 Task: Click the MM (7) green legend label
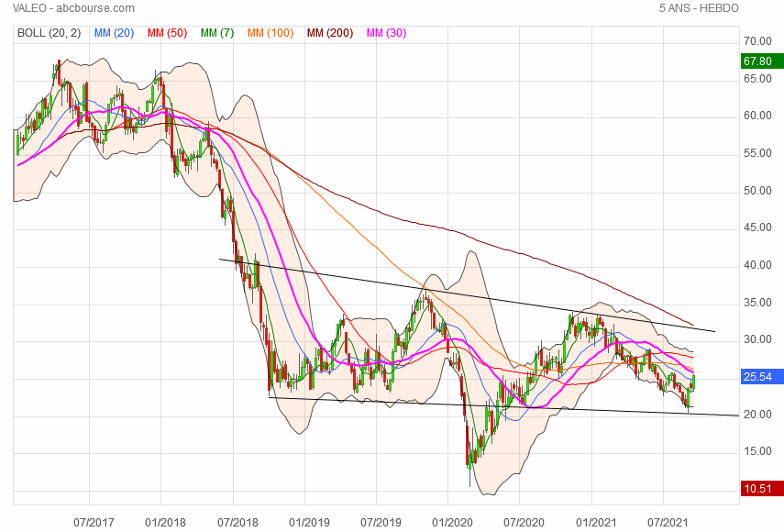pos(217,33)
